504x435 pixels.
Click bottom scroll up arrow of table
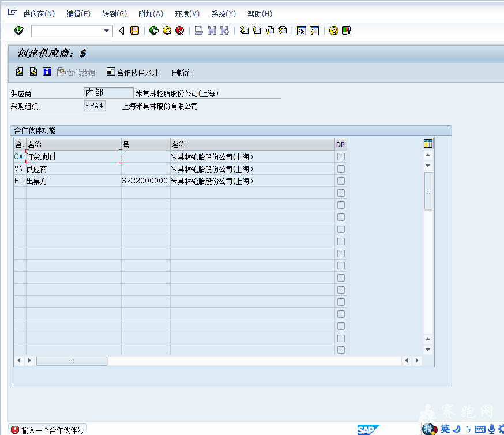click(x=428, y=339)
